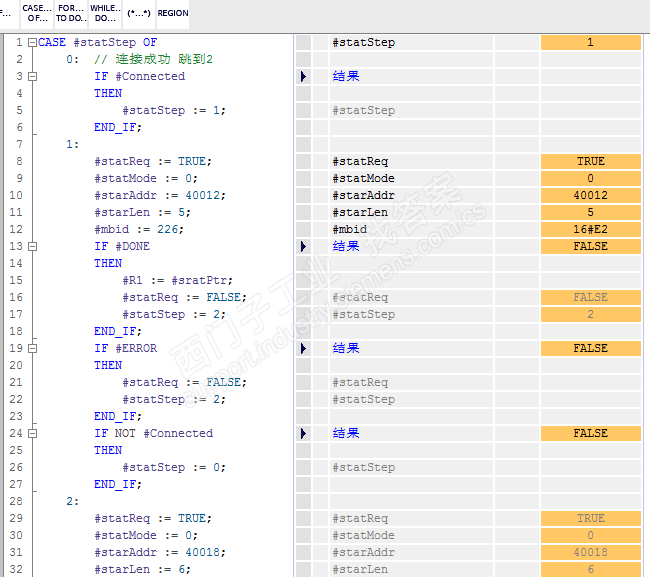Click FALSE result value for IF #ERROR
Viewport: 650px width, 577px height.
click(x=591, y=348)
